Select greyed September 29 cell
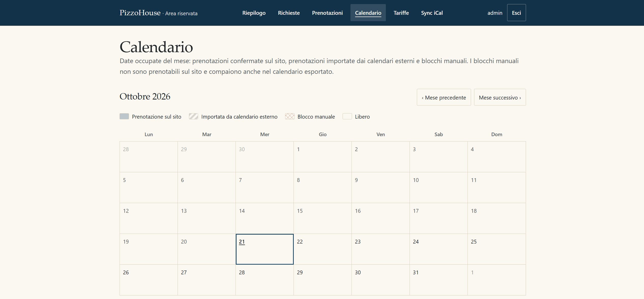 (207, 157)
